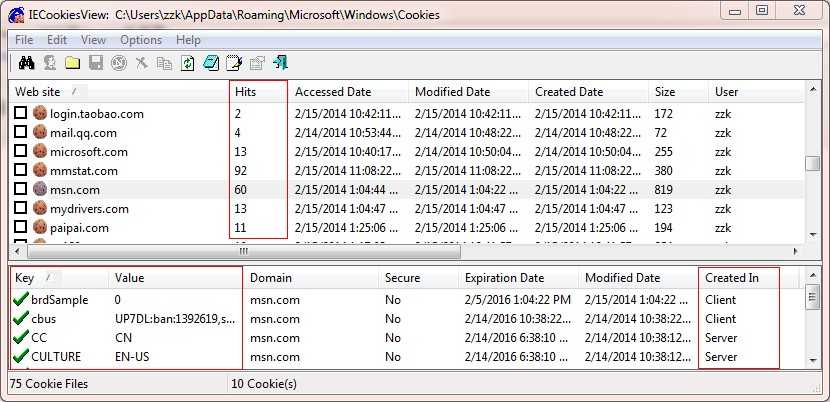The image size is (830, 402).
Task: Click the greyed-out scissors Delete icon
Action: (x=141, y=63)
